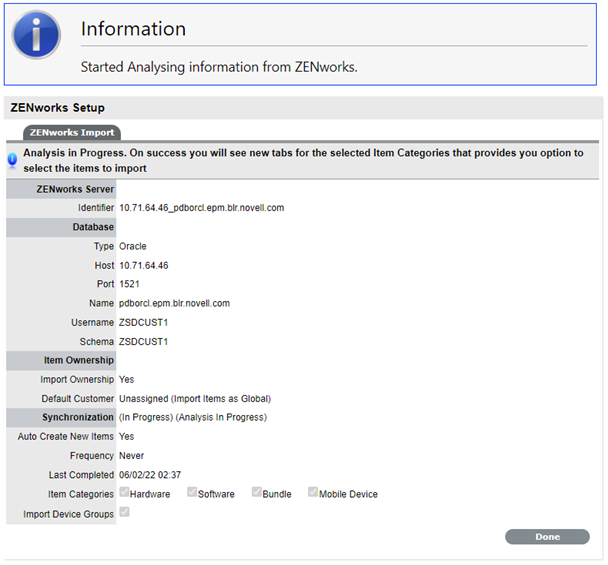
Task: Click Last Completed date 06/02/22 02:37
Action: click(x=150, y=475)
